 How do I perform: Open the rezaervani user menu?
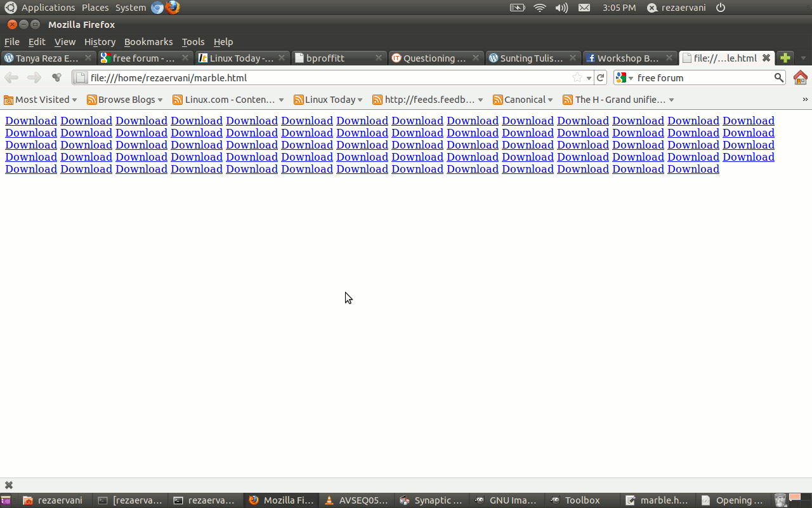[676, 8]
